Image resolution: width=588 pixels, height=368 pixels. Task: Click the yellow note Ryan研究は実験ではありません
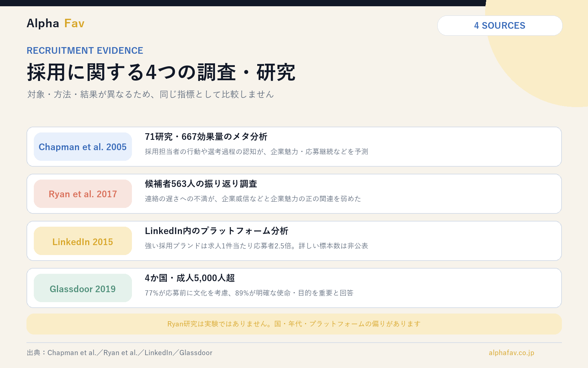click(294, 324)
